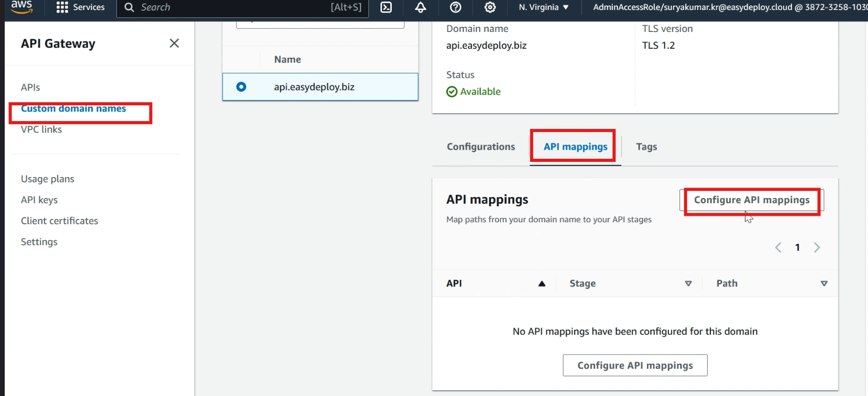Sort by the Path column arrow

point(824,284)
